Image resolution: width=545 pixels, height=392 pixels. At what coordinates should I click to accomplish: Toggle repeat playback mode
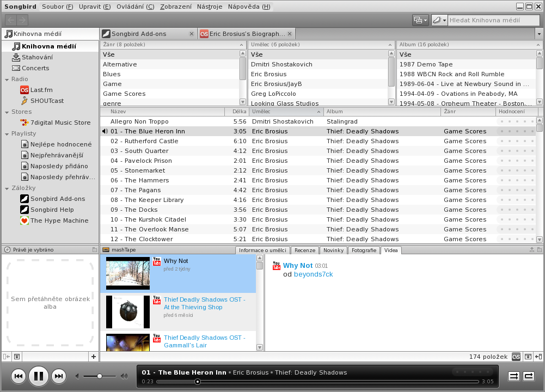pos(529,376)
